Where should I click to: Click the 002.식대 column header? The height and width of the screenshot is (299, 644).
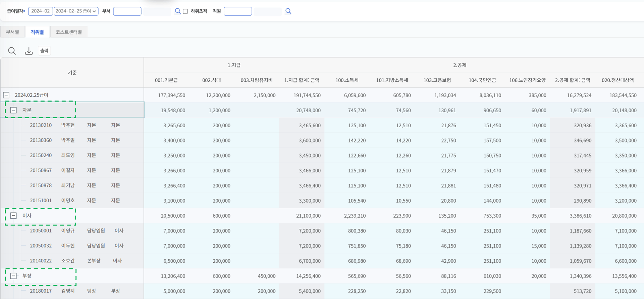(x=212, y=80)
